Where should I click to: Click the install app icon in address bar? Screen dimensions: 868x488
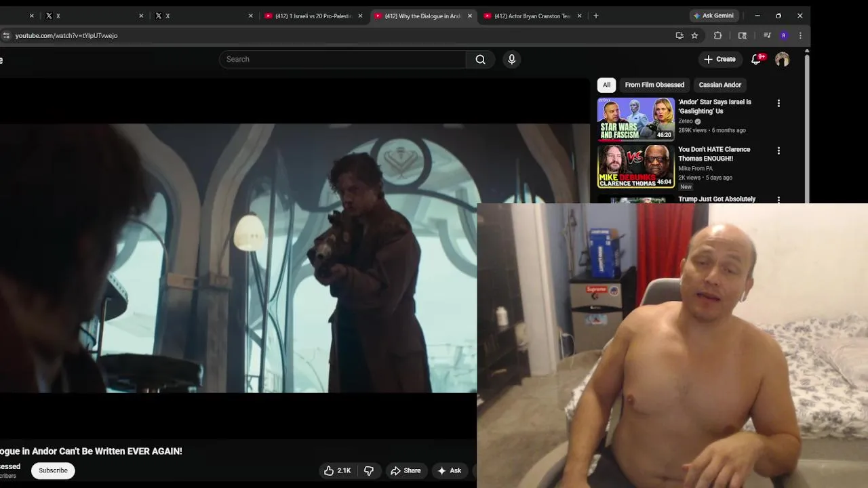(679, 36)
